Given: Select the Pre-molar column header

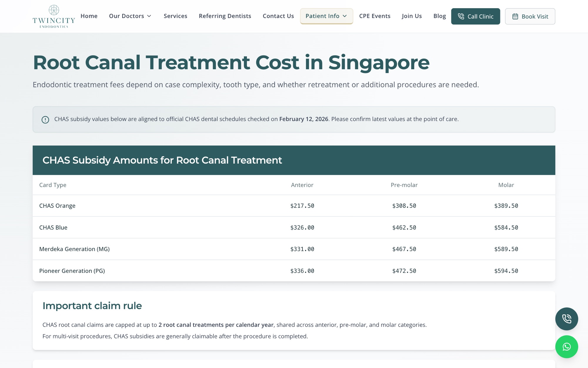Looking at the screenshot, I should 404,185.
